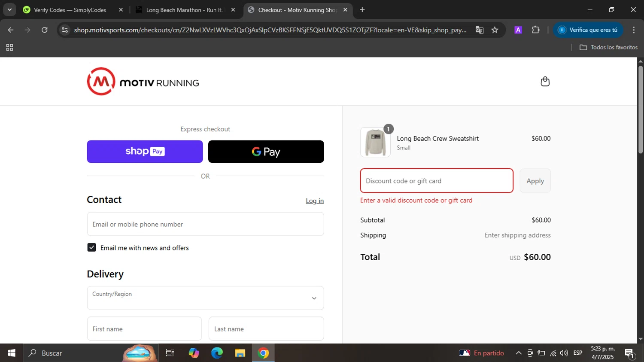Switch to Long Beach Marathon tab
The width and height of the screenshot is (644, 362).
185,10
